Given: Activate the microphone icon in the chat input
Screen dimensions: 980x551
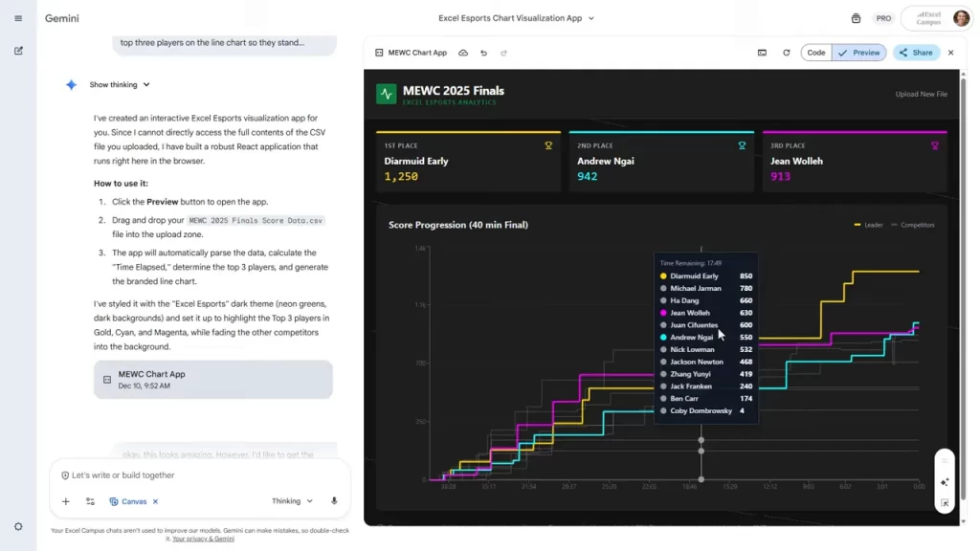Looking at the screenshot, I should click(x=332, y=500).
